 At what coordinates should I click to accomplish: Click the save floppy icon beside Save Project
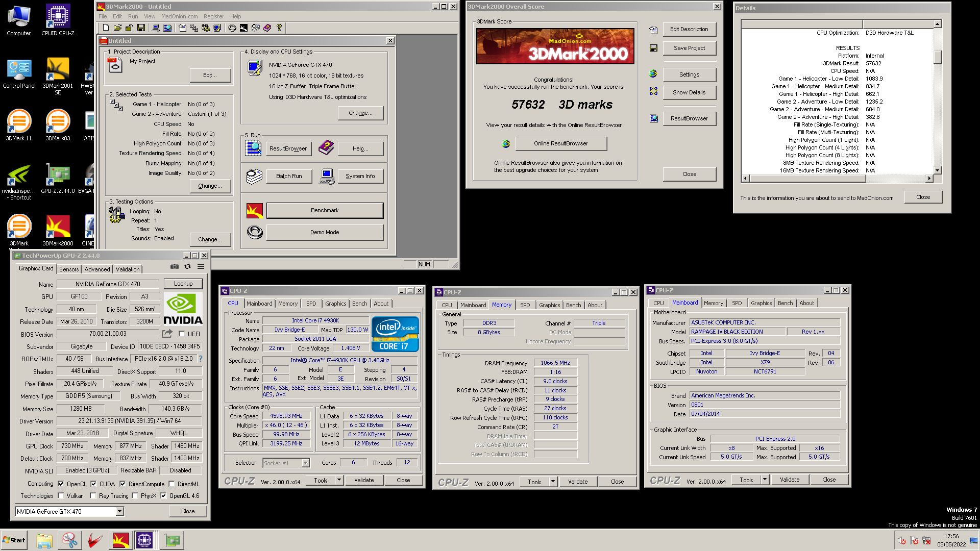pos(653,48)
